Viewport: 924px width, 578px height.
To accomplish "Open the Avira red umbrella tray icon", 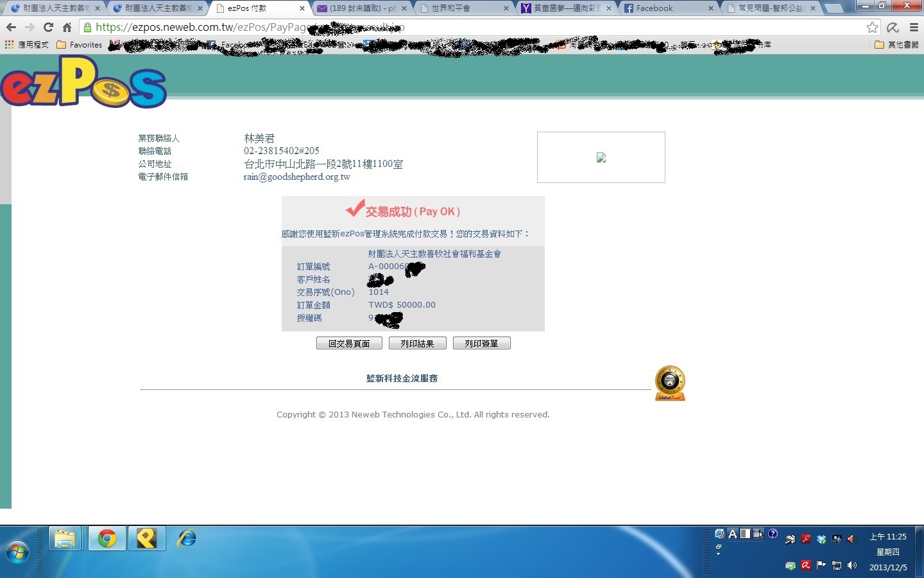I will [806, 566].
